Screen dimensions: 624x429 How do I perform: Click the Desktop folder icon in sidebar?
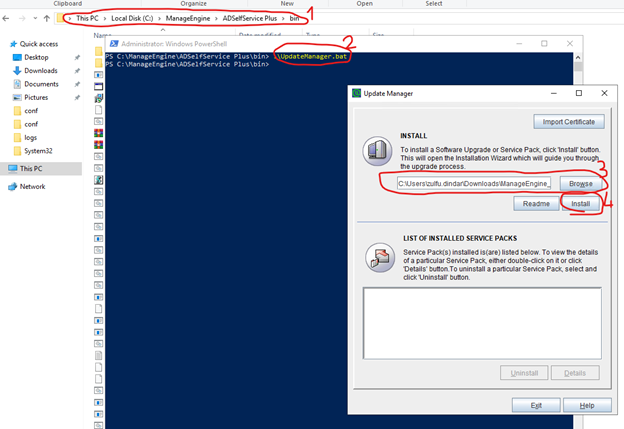pyautogui.click(x=17, y=57)
